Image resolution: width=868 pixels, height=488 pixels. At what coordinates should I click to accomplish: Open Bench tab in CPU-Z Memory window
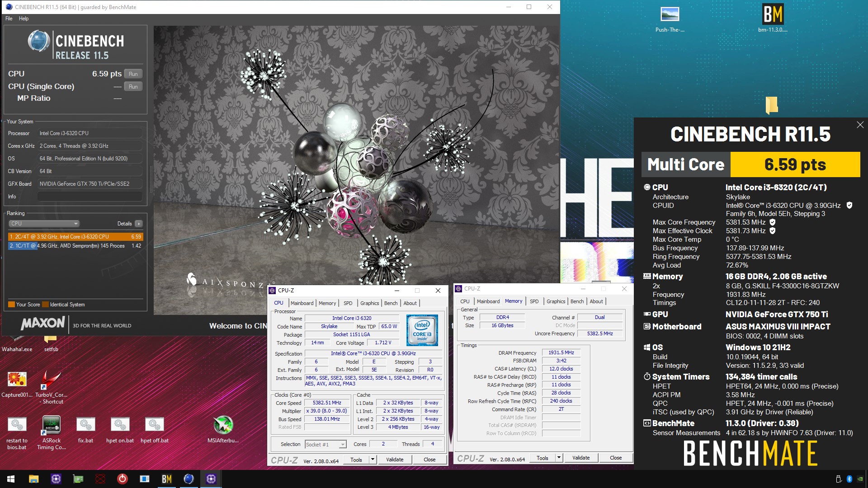pyautogui.click(x=577, y=301)
